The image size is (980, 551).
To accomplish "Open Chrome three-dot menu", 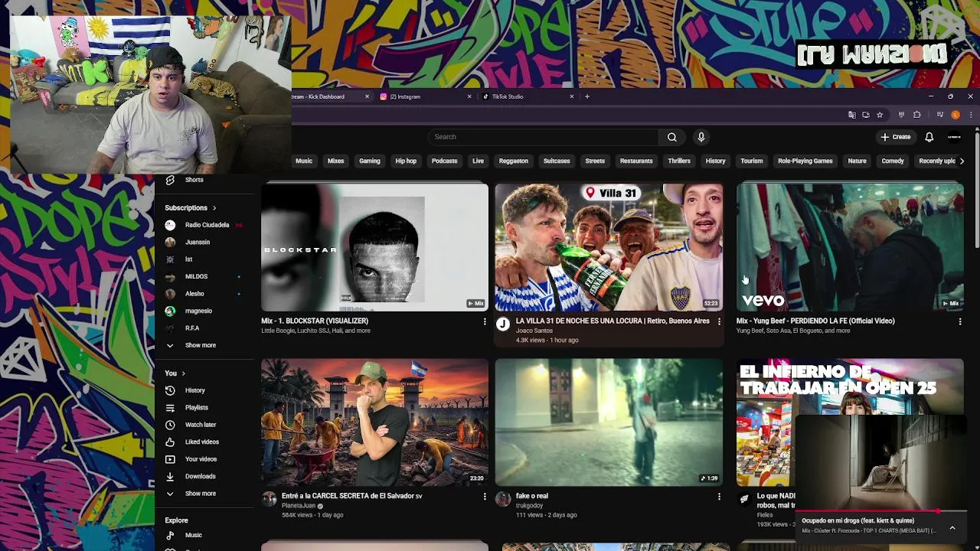I will pos(970,115).
